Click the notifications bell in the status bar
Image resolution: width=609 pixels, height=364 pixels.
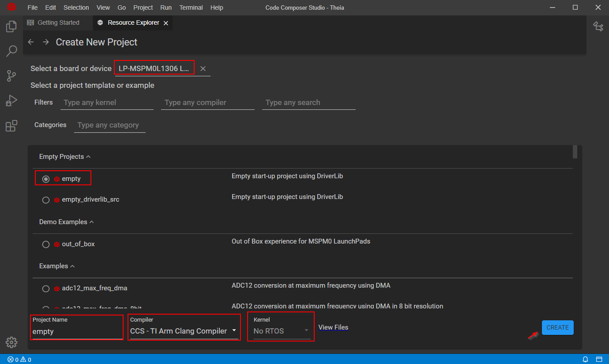point(586,359)
